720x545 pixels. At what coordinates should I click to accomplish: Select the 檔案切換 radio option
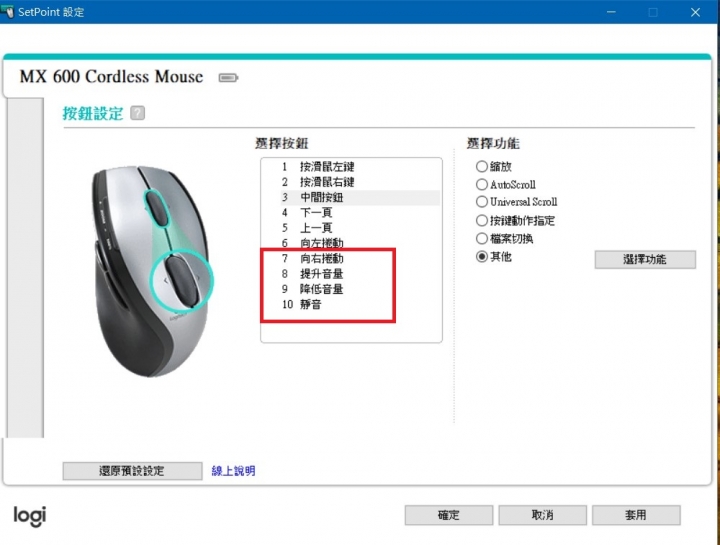481,239
